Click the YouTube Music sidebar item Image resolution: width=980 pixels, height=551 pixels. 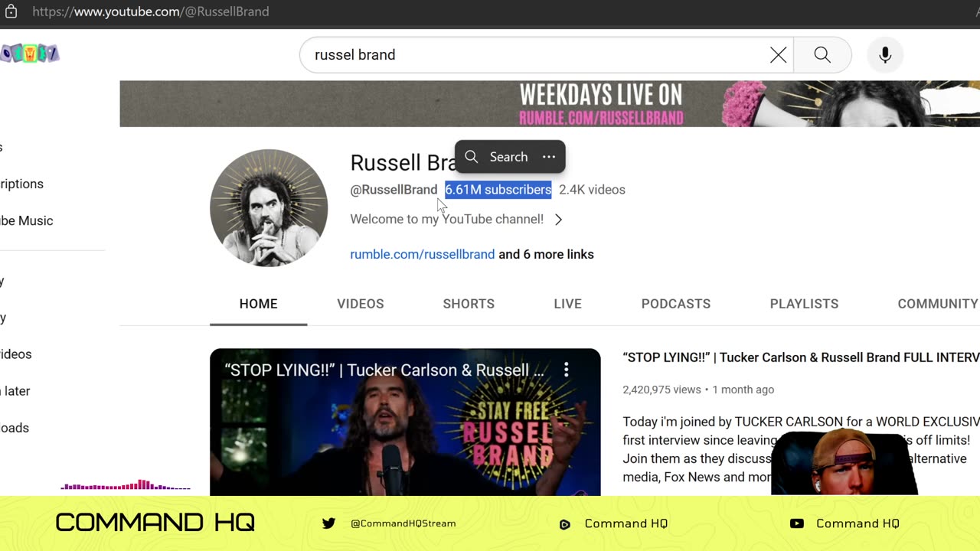(27, 220)
